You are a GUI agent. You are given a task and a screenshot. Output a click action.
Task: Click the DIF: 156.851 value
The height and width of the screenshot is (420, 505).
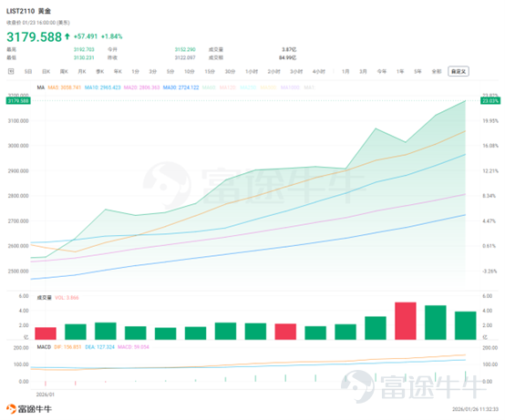click(67, 347)
